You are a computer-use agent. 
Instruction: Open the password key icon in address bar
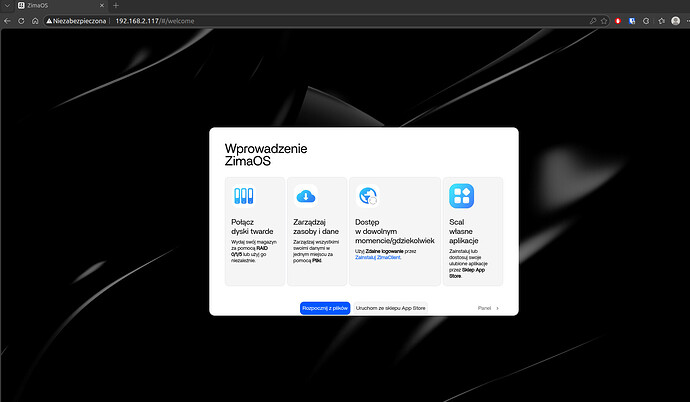coord(593,20)
